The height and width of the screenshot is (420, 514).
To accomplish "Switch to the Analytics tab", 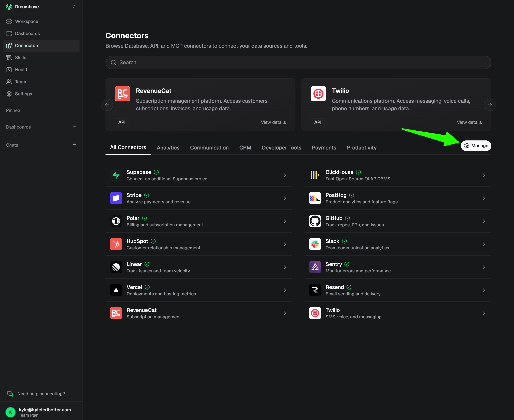I will pyautogui.click(x=168, y=148).
